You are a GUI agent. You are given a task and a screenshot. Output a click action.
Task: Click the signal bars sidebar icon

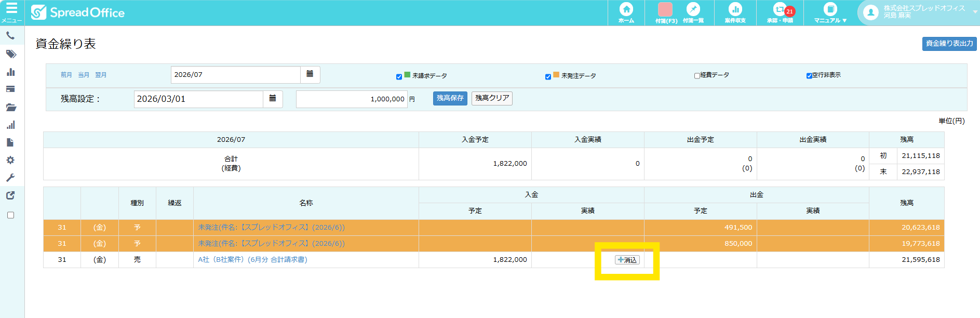point(10,125)
